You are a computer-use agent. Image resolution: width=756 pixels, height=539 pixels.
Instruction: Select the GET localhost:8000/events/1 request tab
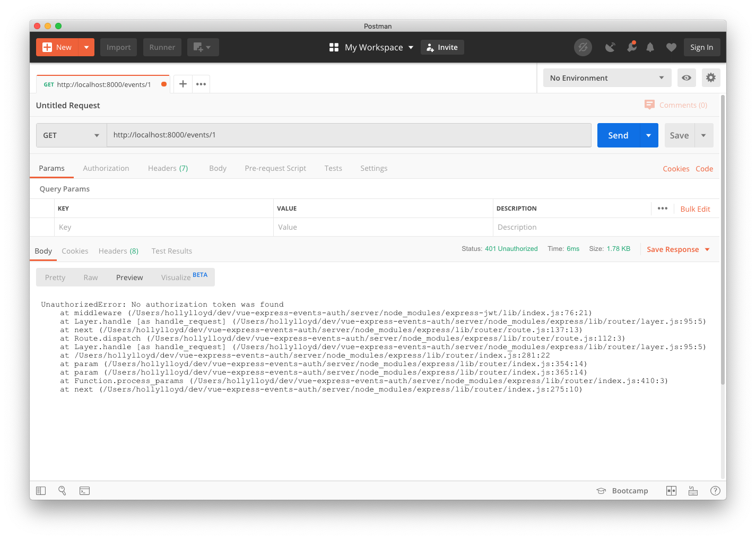103,84
